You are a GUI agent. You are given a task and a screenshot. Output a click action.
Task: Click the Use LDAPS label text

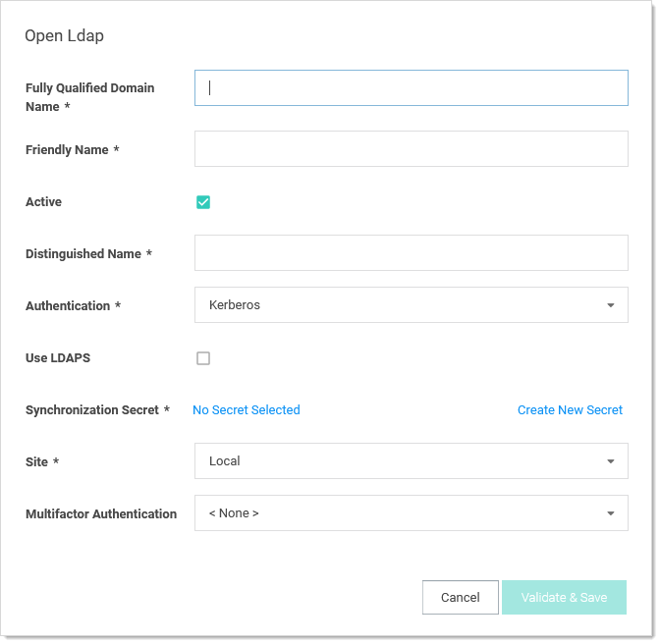[58, 358]
